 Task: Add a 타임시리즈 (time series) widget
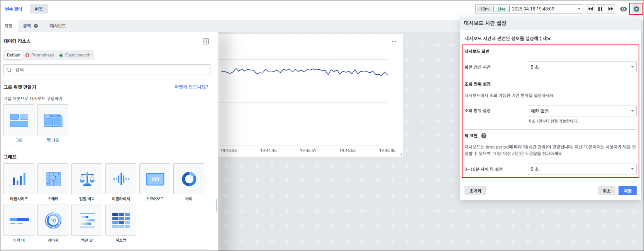(x=19, y=179)
